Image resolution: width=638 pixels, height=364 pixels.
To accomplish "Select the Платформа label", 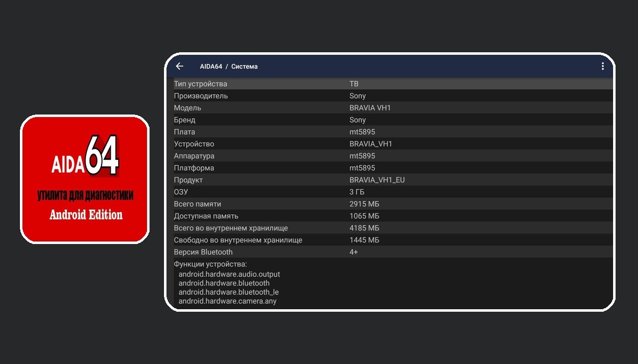I will 194,168.
